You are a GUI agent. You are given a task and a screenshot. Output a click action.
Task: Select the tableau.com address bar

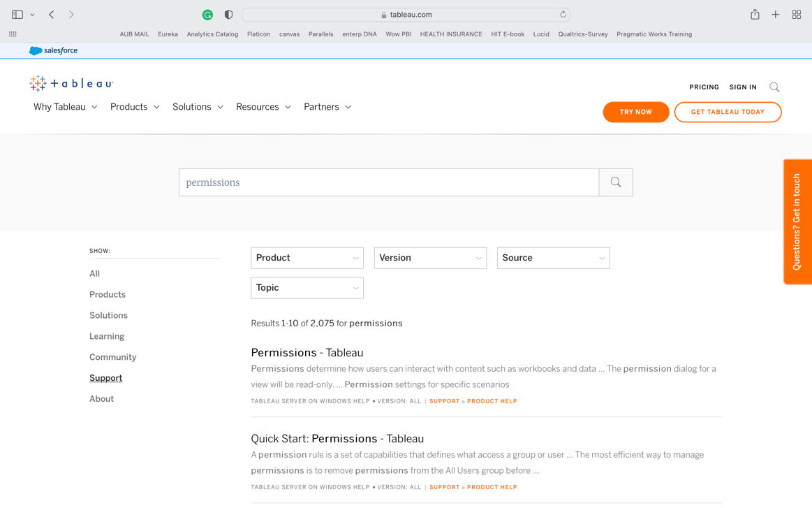click(x=406, y=15)
